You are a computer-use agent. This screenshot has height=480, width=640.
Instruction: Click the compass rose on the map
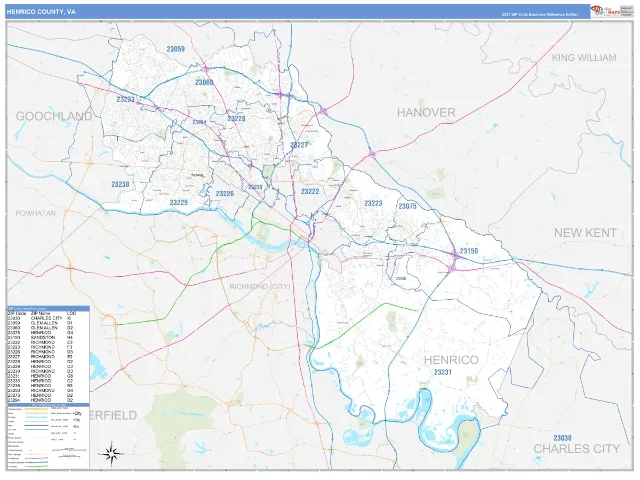pos(111,453)
